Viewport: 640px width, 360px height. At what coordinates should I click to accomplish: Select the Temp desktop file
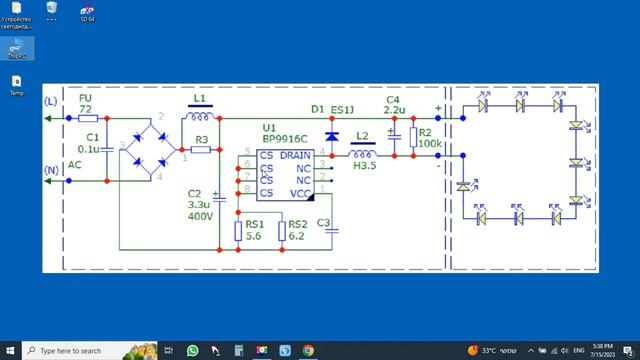pos(16,85)
